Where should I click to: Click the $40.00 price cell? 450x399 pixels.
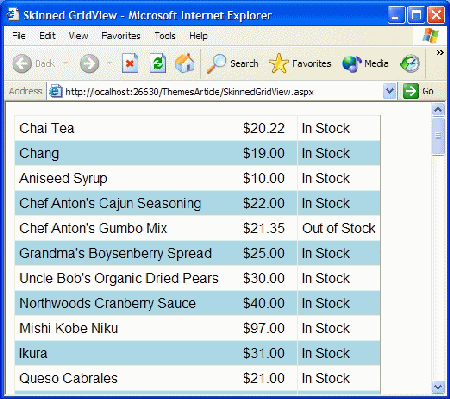268,303
